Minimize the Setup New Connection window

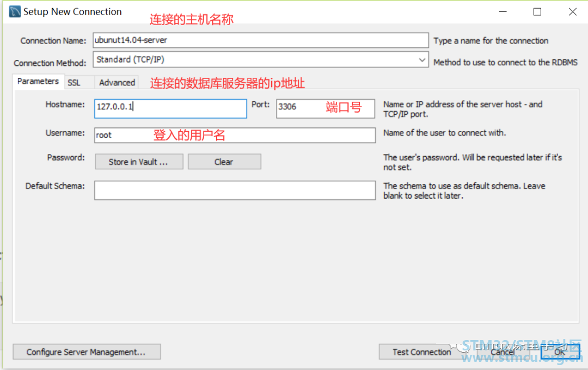click(x=503, y=11)
